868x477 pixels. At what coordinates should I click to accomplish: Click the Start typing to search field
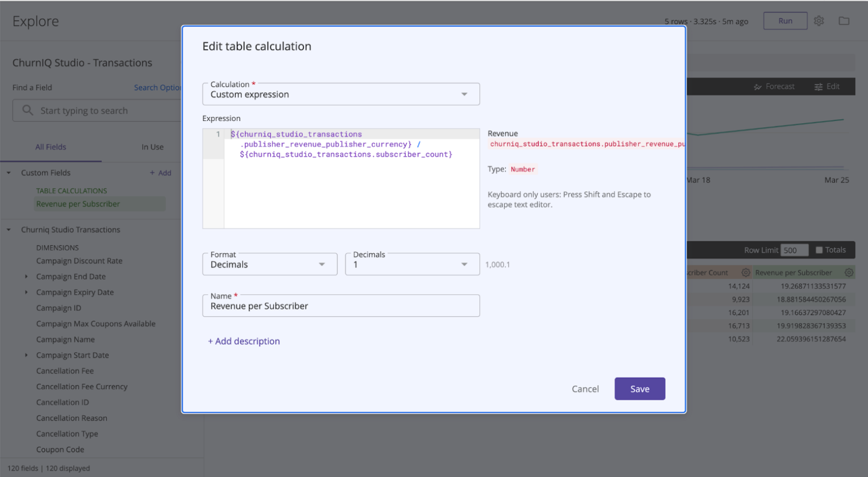(x=97, y=111)
